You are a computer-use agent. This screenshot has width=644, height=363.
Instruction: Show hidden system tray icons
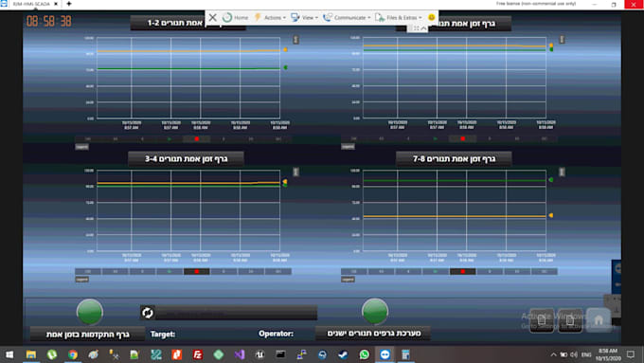[x=553, y=354]
